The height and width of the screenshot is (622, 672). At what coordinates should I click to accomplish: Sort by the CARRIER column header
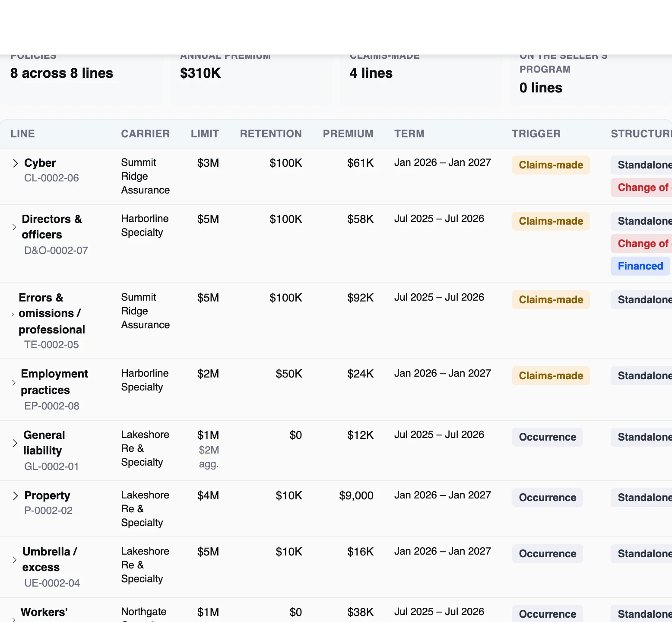pos(145,134)
